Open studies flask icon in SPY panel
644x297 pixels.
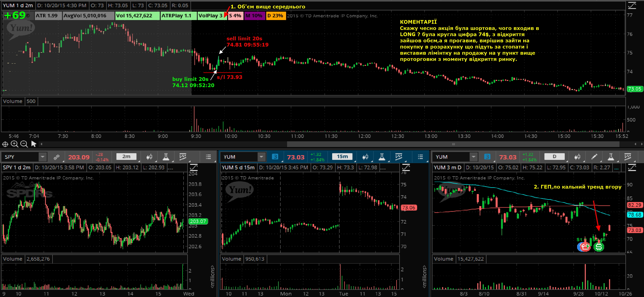pyautogui.click(x=166, y=157)
